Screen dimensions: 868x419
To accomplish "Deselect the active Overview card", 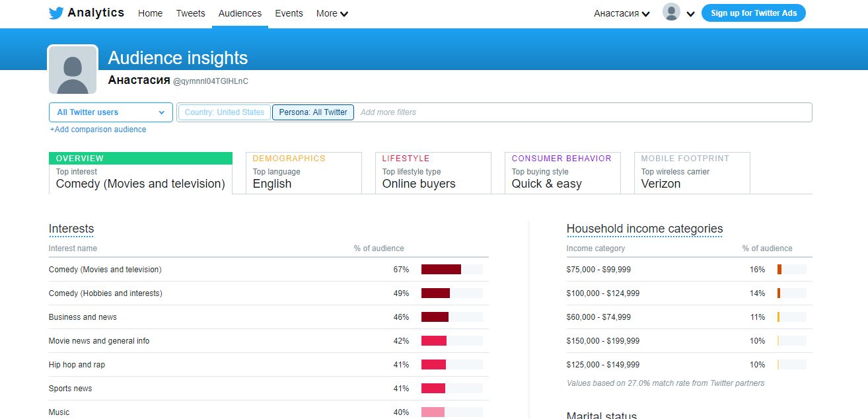I will click(140, 172).
